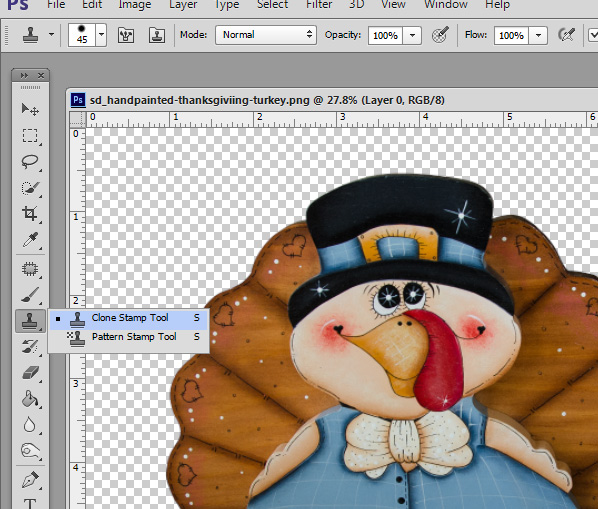
Task: Open the Filter menu
Action: (x=319, y=5)
